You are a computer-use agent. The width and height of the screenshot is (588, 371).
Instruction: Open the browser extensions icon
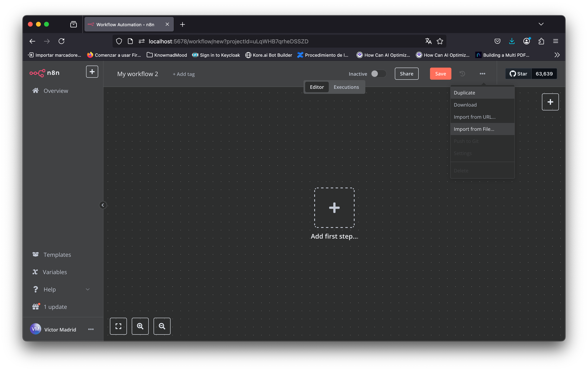pyautogui.click(x=541, y=41)
